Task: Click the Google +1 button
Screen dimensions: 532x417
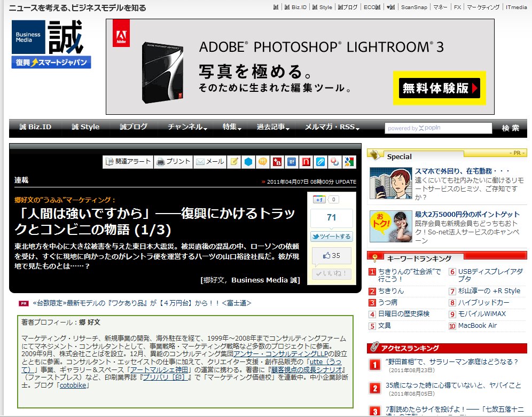Action: coord(319,199)
